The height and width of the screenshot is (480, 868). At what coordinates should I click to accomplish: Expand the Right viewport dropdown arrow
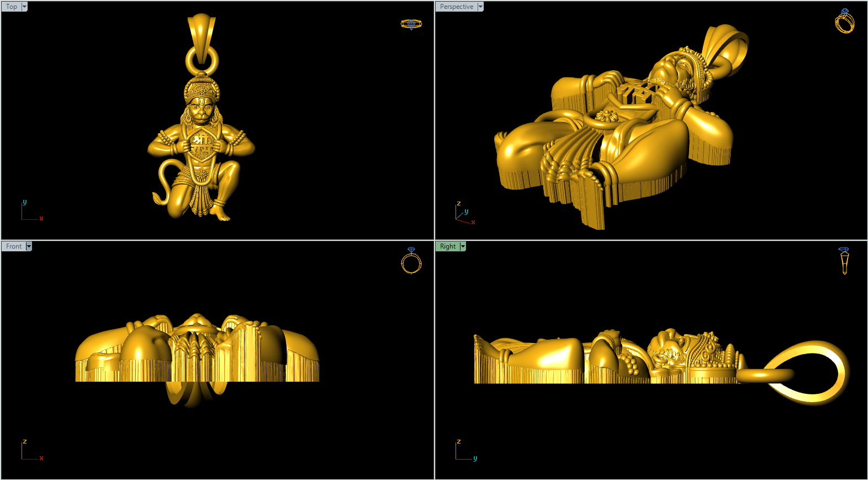[x=463, y=246]
